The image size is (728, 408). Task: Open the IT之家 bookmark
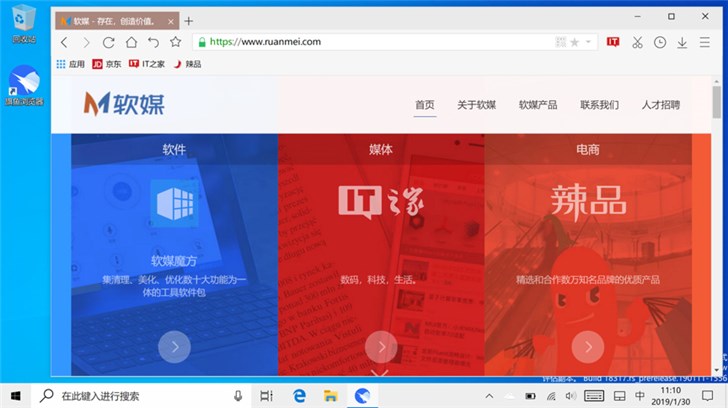click(x=147, y=64)
